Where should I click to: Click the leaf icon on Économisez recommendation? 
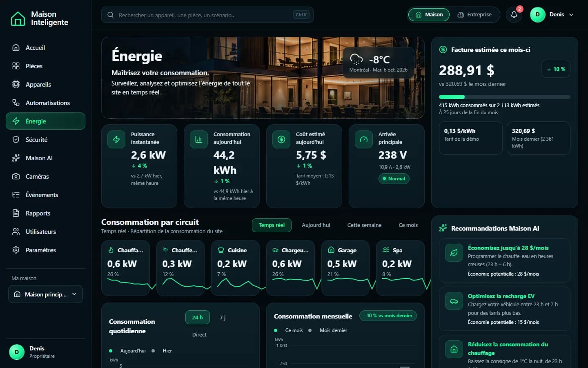point(454,253)
